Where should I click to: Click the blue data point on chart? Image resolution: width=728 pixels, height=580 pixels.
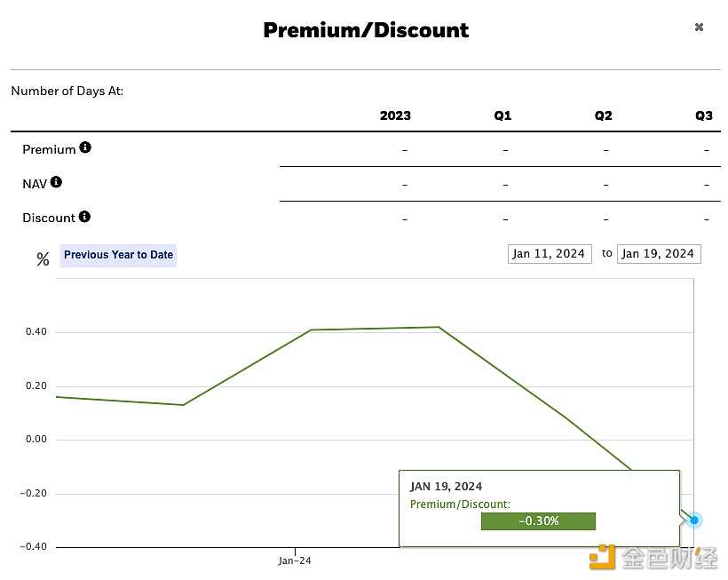pos(693,520)
